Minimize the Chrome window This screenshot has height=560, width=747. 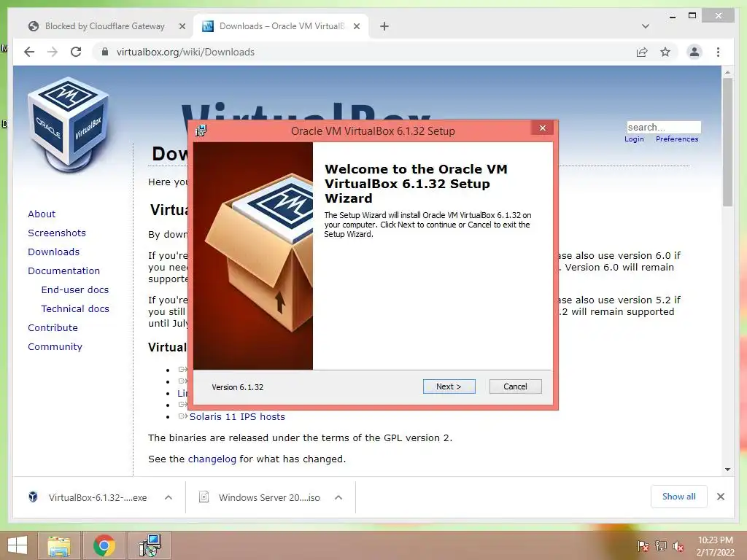click(672, 17)
